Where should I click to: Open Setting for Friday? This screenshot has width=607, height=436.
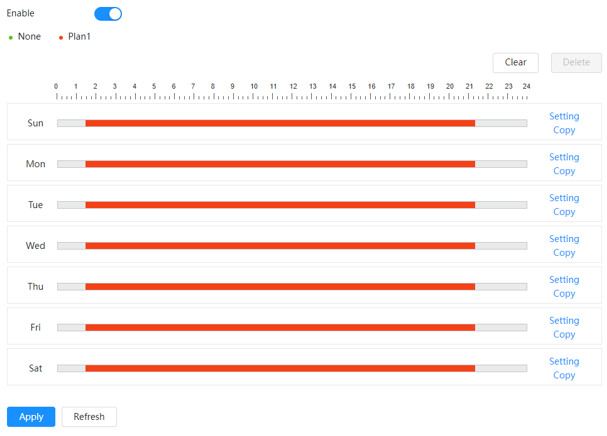click(x=564, y=320)
